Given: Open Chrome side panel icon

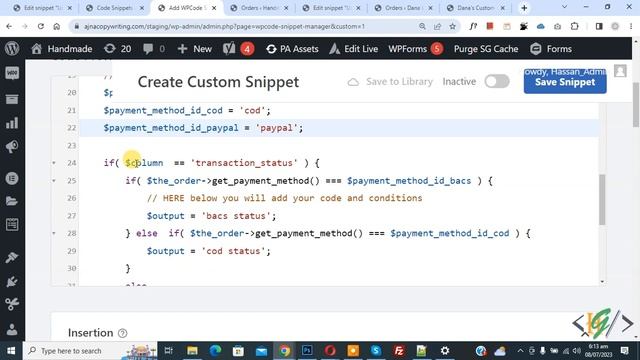Looking at the screenshot, I should pyautogui.click(x=599, y=27).
